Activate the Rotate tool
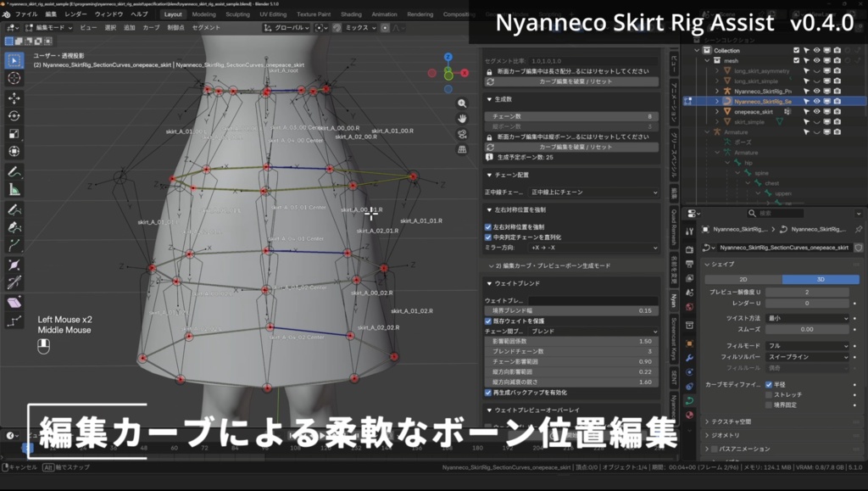This screenshot has width=868, height=491. pos(14,115)
